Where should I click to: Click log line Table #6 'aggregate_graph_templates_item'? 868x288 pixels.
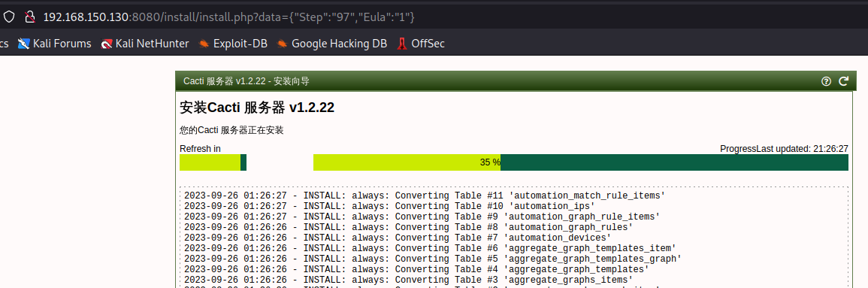click(430, 248)
